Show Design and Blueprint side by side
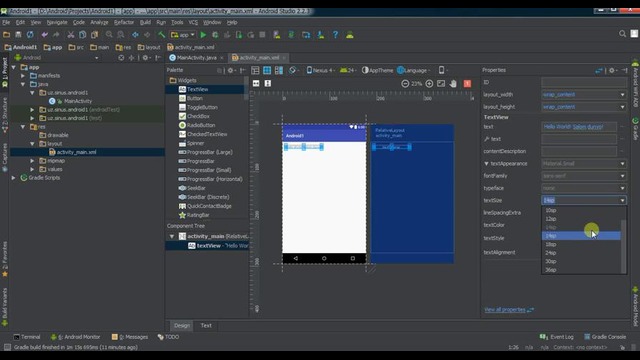Viewport: 640px width, 360px height. pyautogui.click(x=279, y=70)
